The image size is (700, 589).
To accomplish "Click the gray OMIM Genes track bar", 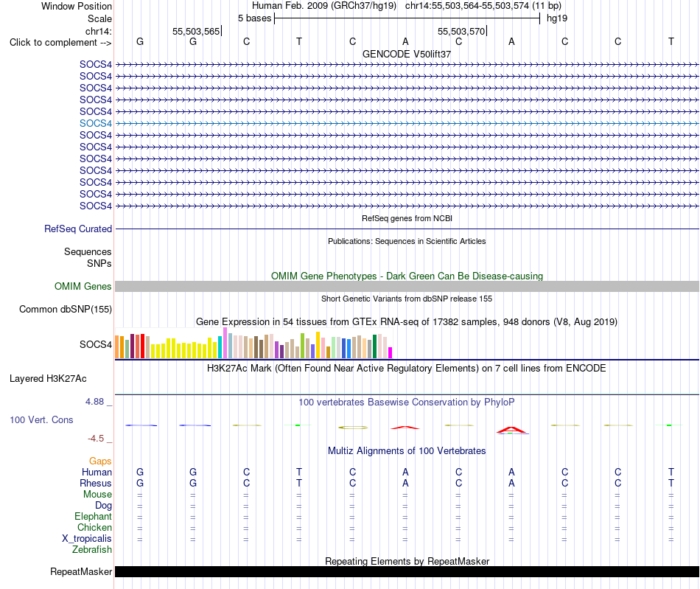I will click(407, 287).
